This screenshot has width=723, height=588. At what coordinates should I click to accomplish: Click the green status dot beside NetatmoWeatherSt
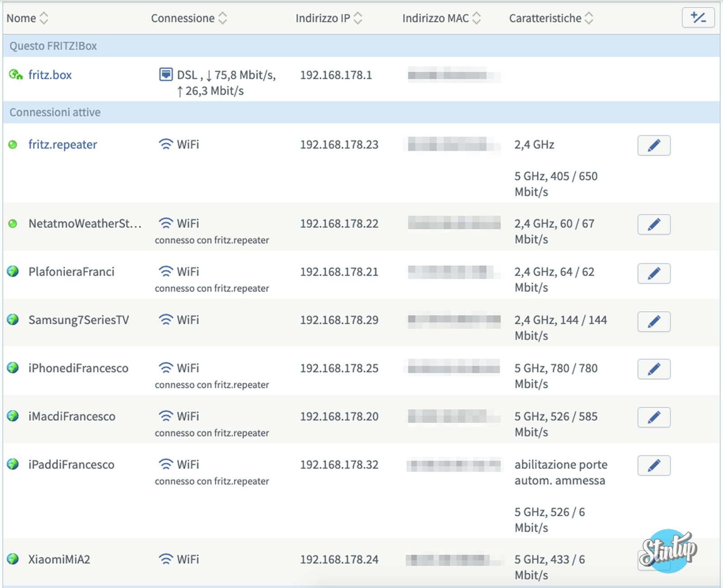tap(13, 224)
